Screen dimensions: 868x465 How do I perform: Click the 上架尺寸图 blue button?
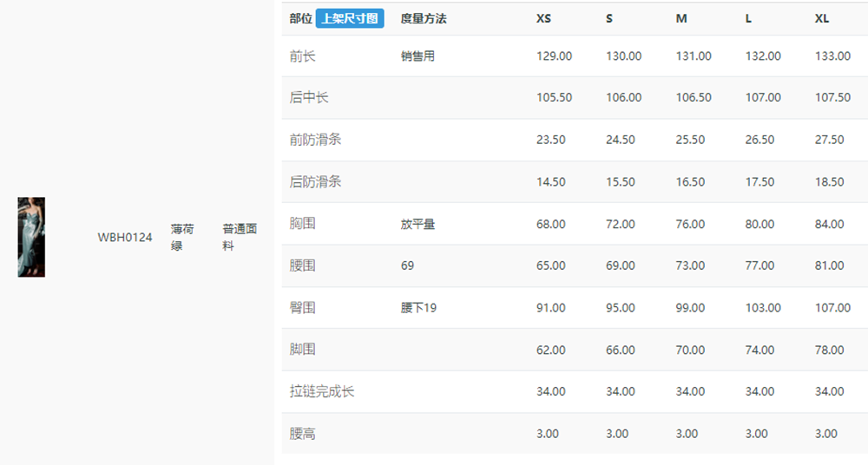349,18
